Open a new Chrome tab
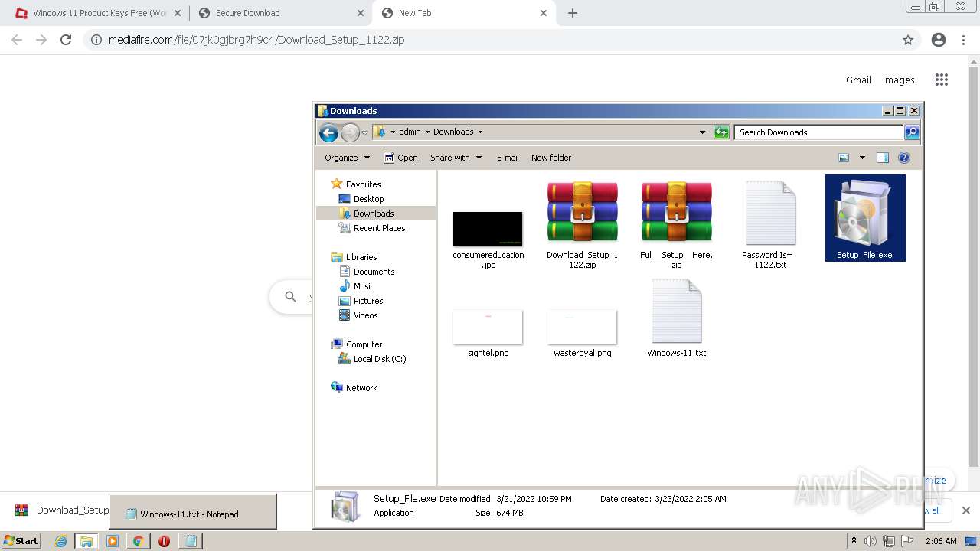 point(573,13)
